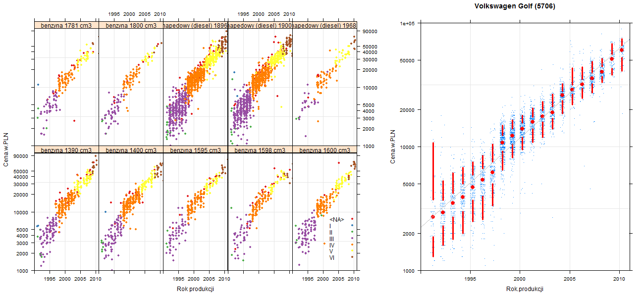Click the 'benzyna 1595 cm3' panel header
This screenshot has height=297, width=644.
tap(195, 150)
